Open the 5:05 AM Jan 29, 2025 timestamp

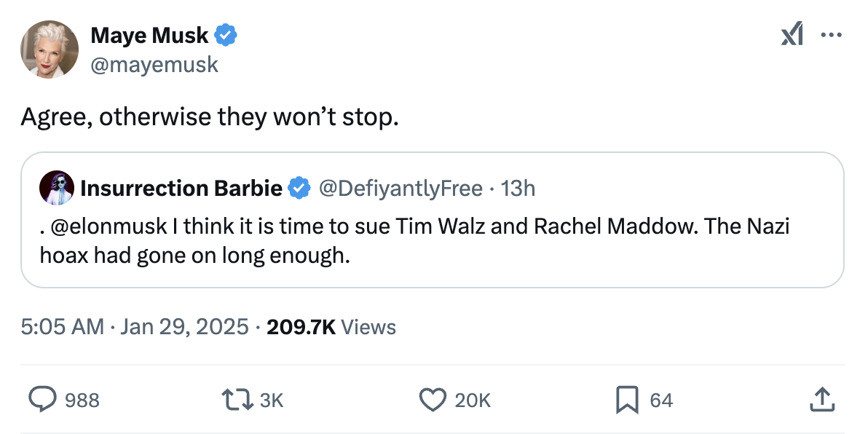(x=135, y=327)
